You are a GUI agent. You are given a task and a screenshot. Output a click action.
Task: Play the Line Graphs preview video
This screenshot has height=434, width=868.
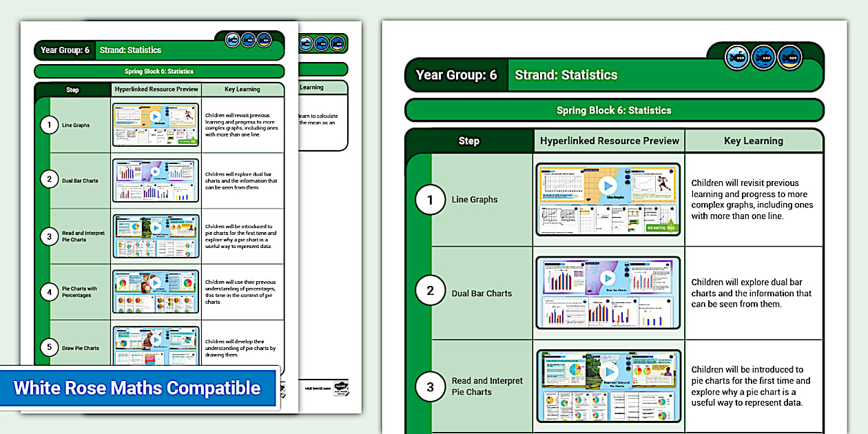click(608, 185)
